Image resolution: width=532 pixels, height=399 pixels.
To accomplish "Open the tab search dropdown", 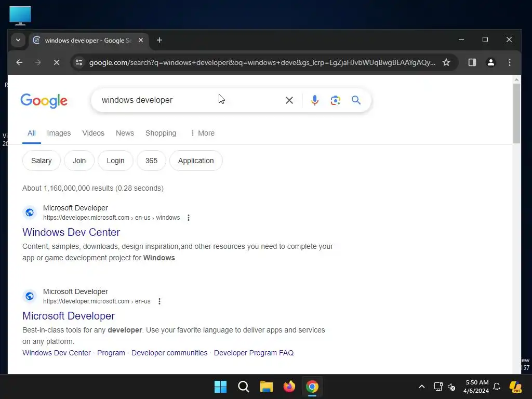I will (18, 41).
